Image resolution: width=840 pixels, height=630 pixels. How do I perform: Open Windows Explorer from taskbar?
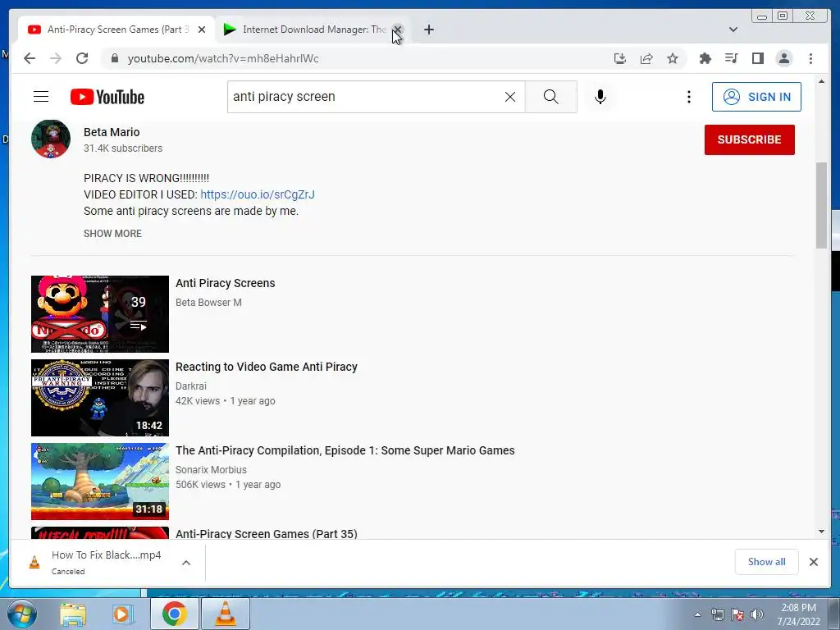tap(73, 614)
